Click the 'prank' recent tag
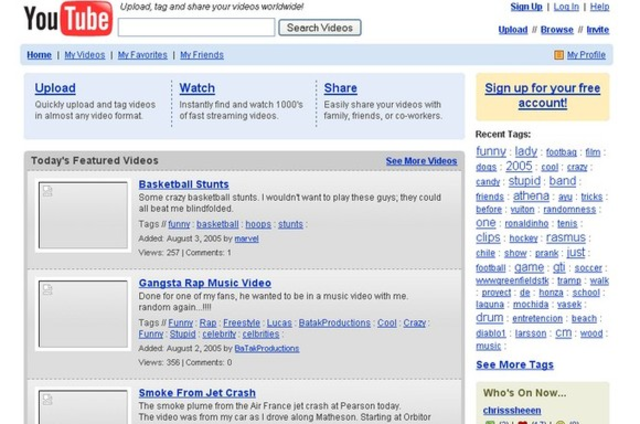 547,253
